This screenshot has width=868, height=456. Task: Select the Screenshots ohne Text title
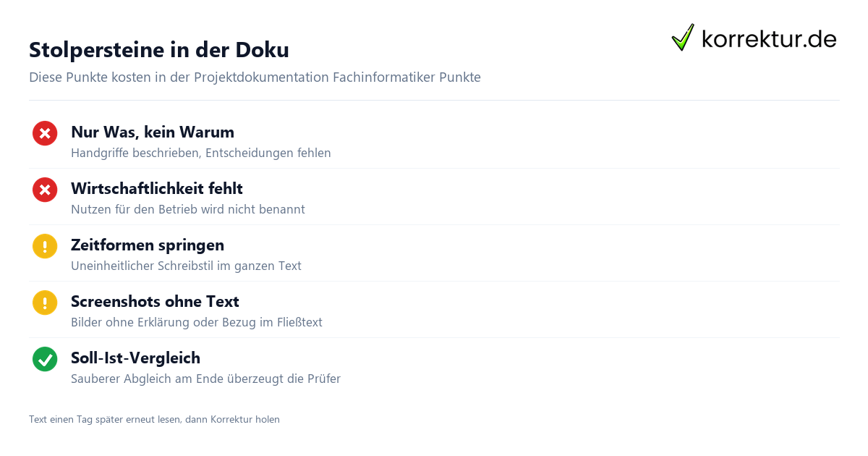pyautogui.click(x=155, y=302)
